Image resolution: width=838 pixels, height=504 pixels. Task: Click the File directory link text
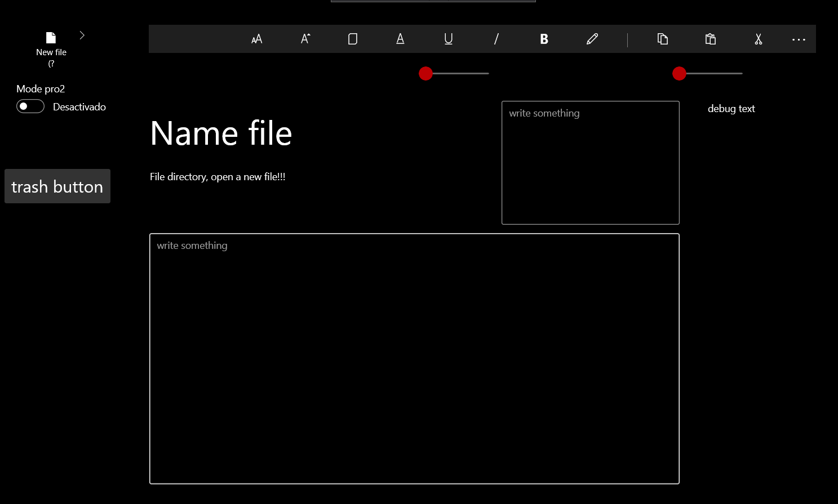[217, 176]
